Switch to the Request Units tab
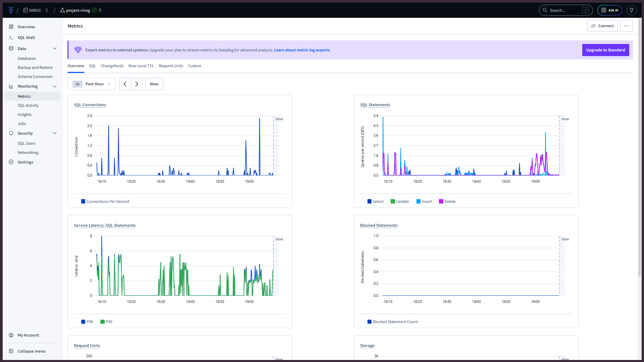The width and height of the screenshot is (644, 362). pyautogui.click(x=171, y=66)
